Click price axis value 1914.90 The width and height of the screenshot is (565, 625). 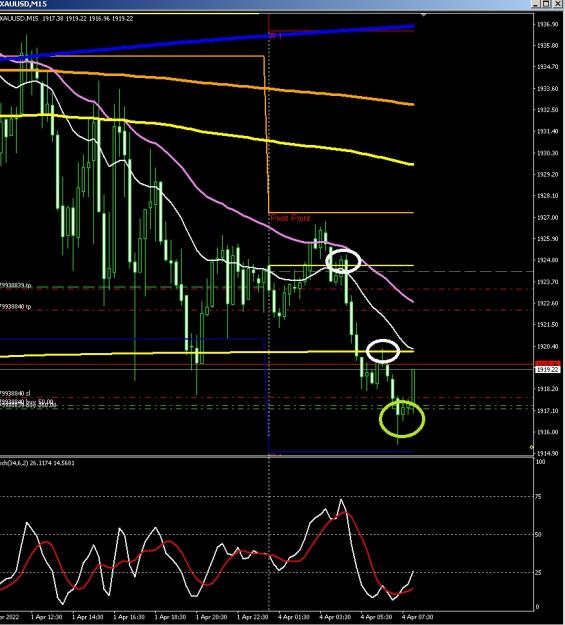pyautogui.click(x=547, y=453)
